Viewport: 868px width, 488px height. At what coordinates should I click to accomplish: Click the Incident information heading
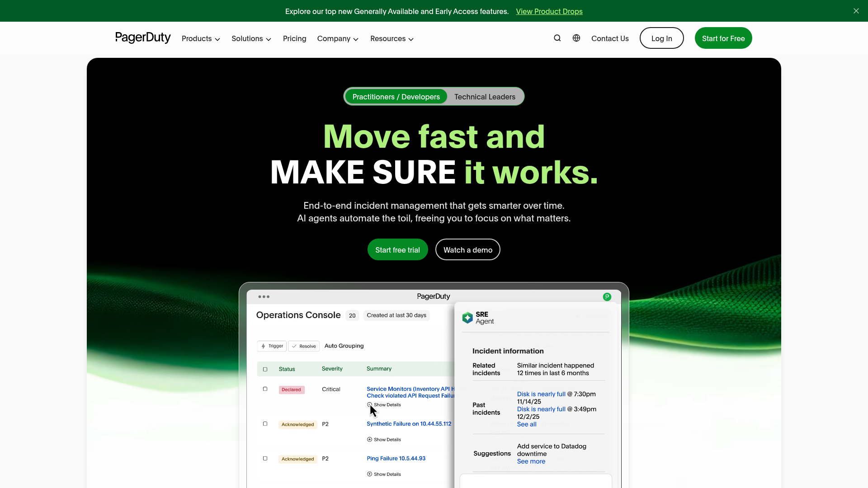pyautogui.click(x=508, y=351)
